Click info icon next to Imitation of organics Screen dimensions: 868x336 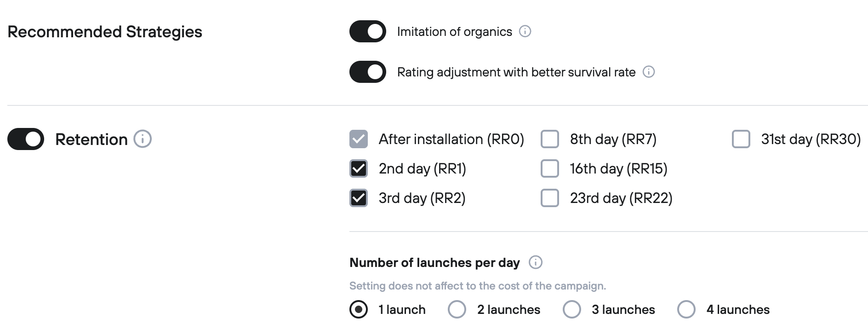tap(525, 31)
